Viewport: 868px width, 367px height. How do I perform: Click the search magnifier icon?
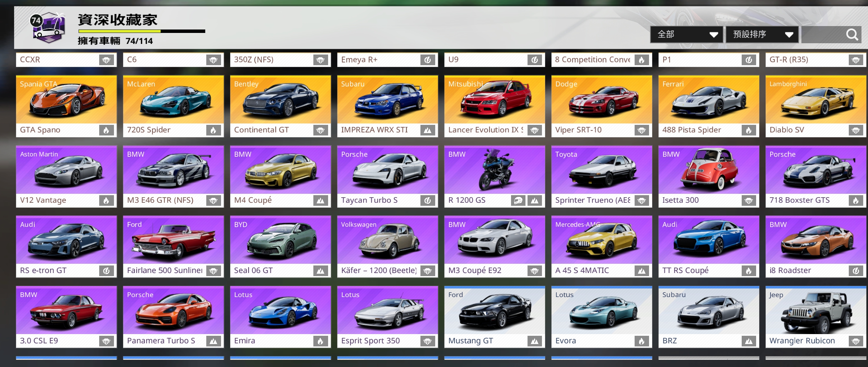coord(852,35)
